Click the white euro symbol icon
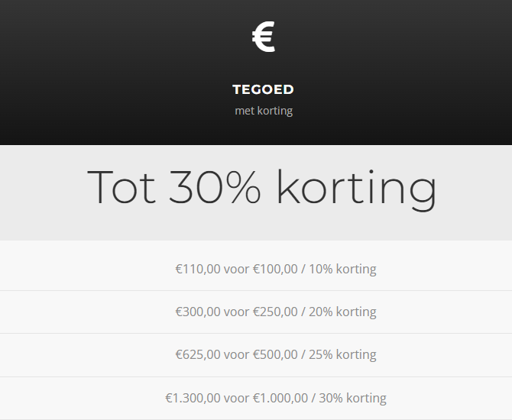The width and height of the screenshot is (512, 420). 263,37
